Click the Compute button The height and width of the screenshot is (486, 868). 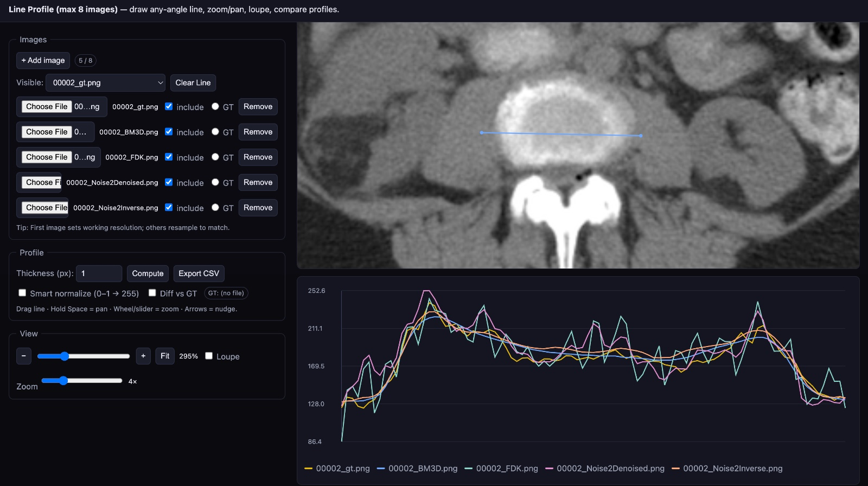(x=148, y=273)
